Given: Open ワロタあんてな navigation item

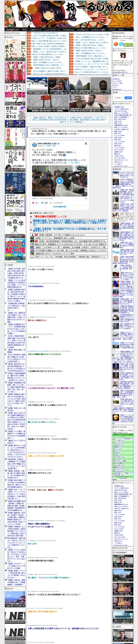Looking at the screenshot, I should [x=68, y=30].
